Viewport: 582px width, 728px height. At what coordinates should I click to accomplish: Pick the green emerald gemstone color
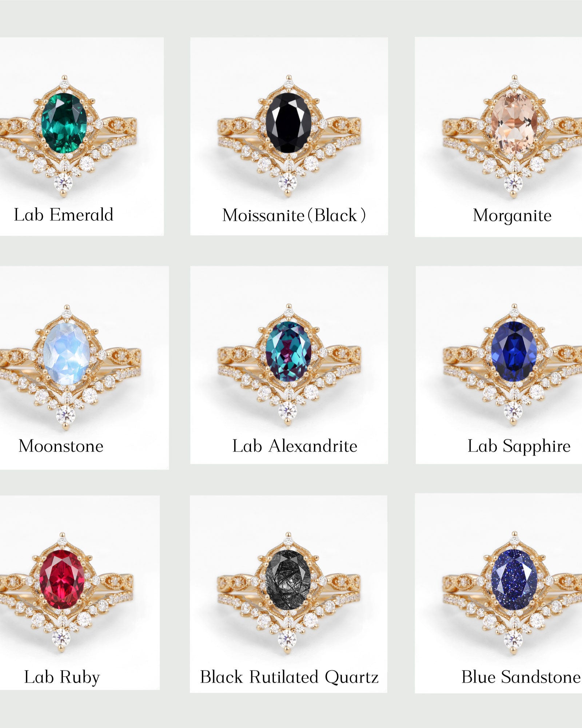click(x=64, y=123)
